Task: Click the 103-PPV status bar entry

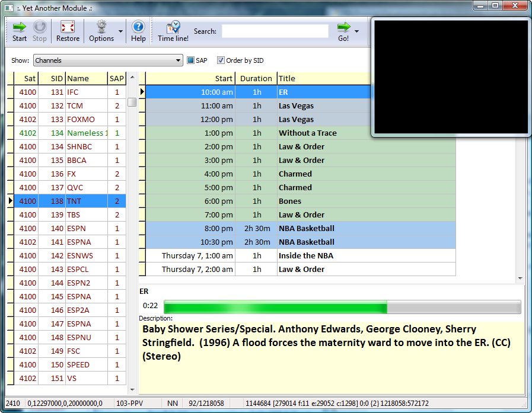Action: coord(130,403)
